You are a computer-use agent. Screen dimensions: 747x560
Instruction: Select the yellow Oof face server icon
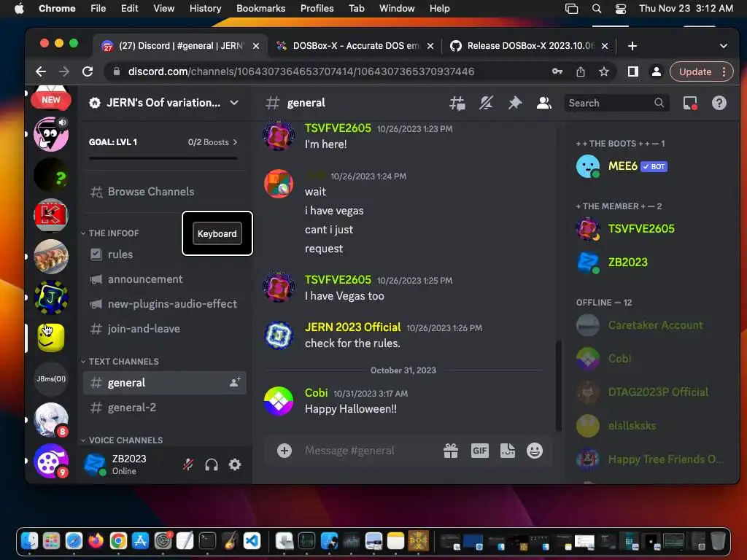tap(51, 338)
